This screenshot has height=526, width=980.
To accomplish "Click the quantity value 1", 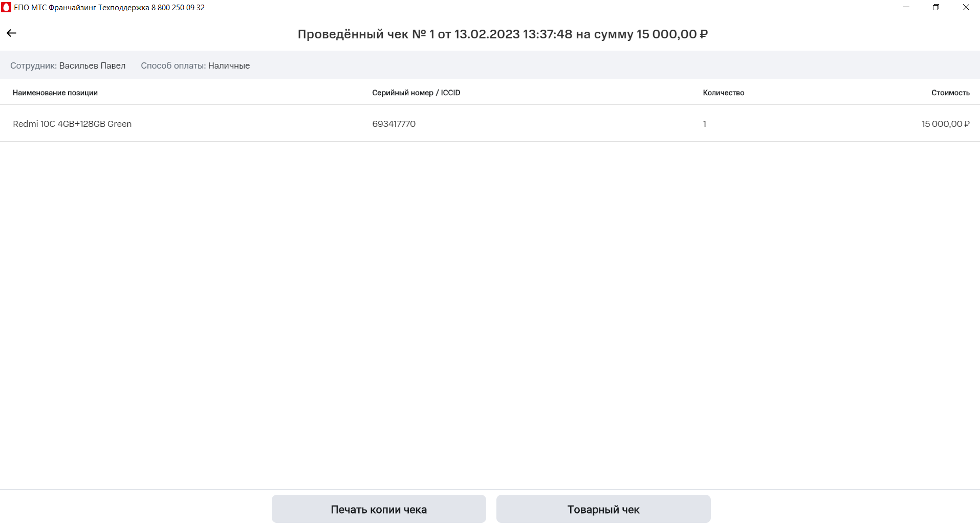I will click(705, 124).
